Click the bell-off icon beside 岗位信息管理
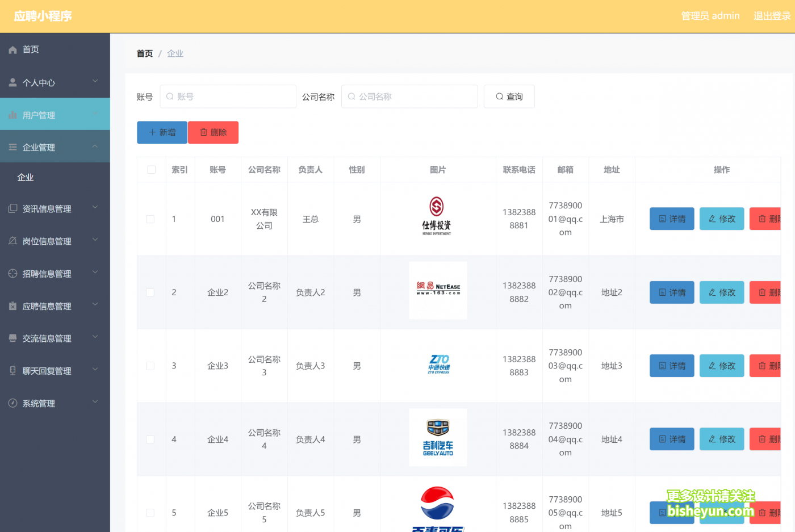Image resolution: width=795 pixels, height=532 pixels. click(x=12, y=241)
